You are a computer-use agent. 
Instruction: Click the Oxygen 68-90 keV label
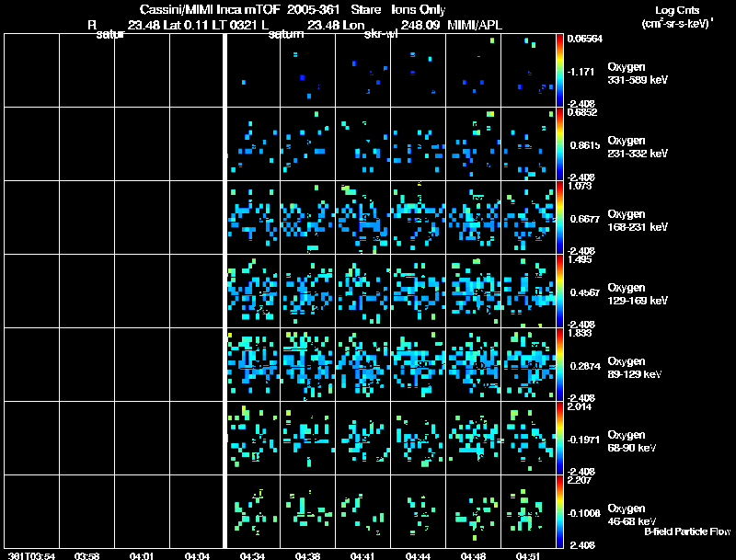point(632,441)
